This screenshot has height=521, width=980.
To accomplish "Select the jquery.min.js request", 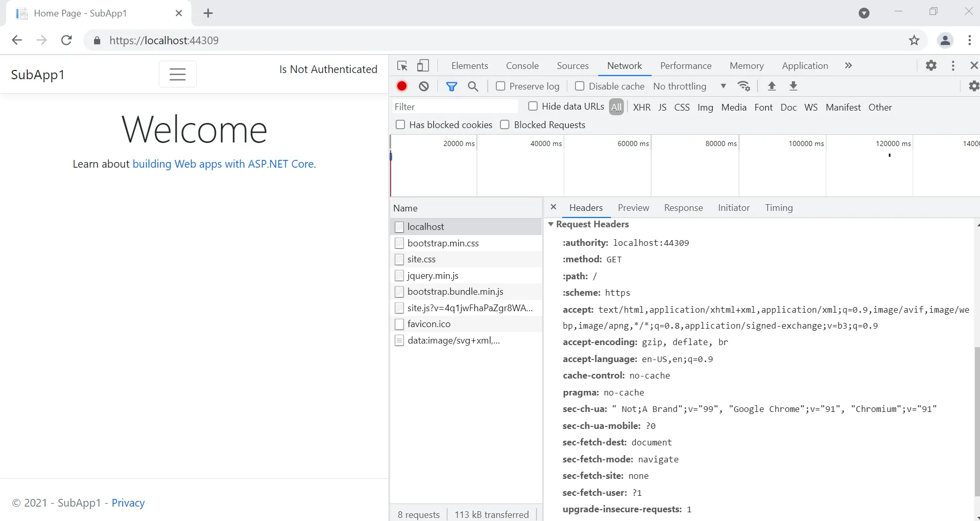I will (x=466, y=276).
